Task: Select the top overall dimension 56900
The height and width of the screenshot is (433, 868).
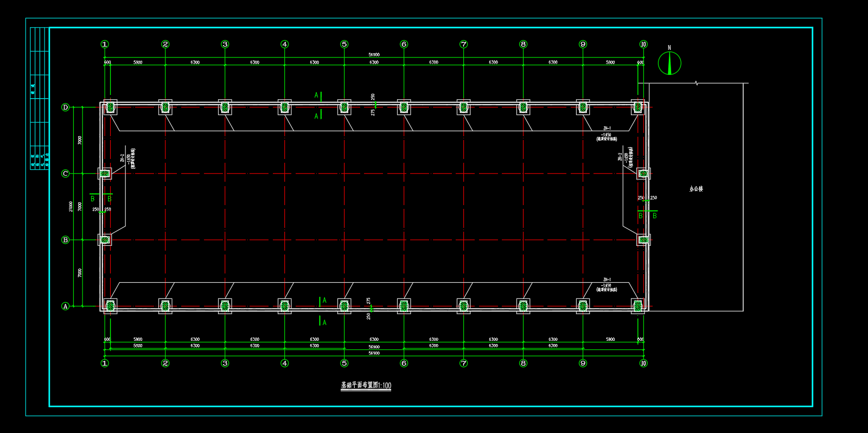Action: [x=374, y=55]
